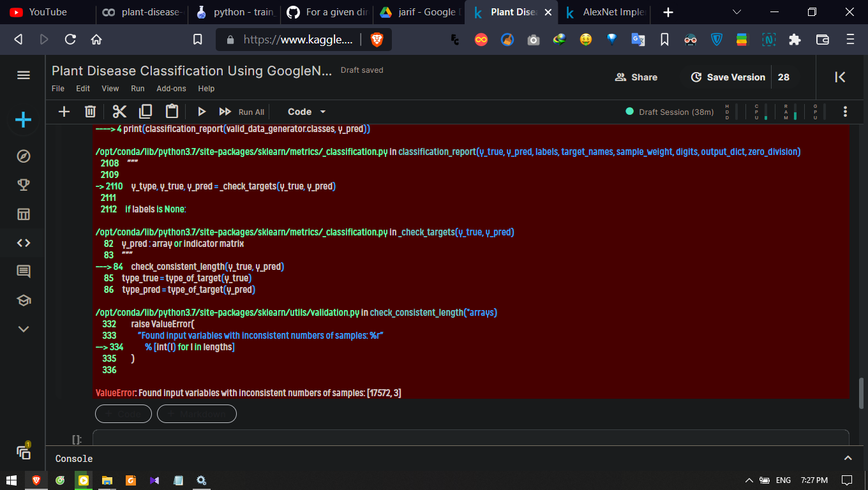This screenshot has width=868, height=490.
Task: Delete the cell with trash icon
Action: [x=90, y=112]
